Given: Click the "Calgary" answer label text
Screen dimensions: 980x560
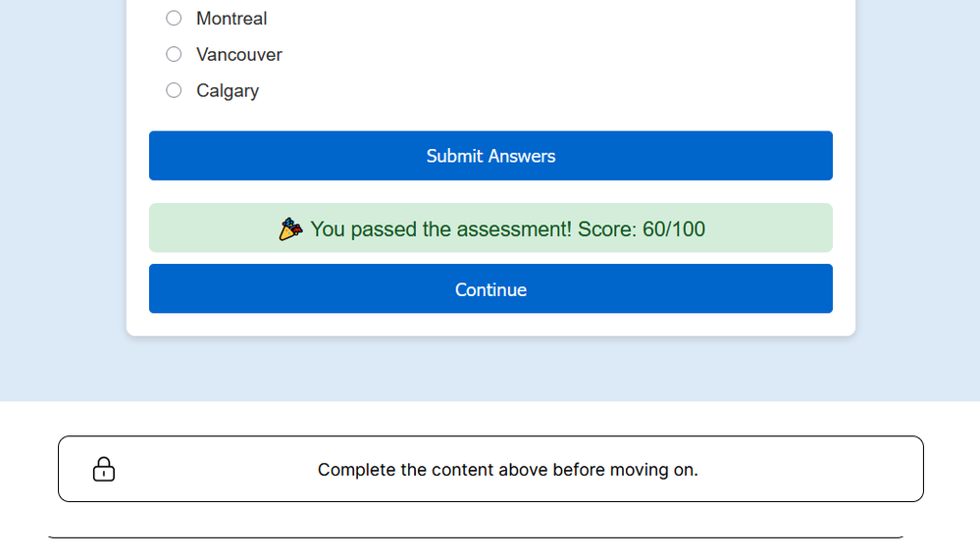Looking at the screenshot, I should point(228,91).
